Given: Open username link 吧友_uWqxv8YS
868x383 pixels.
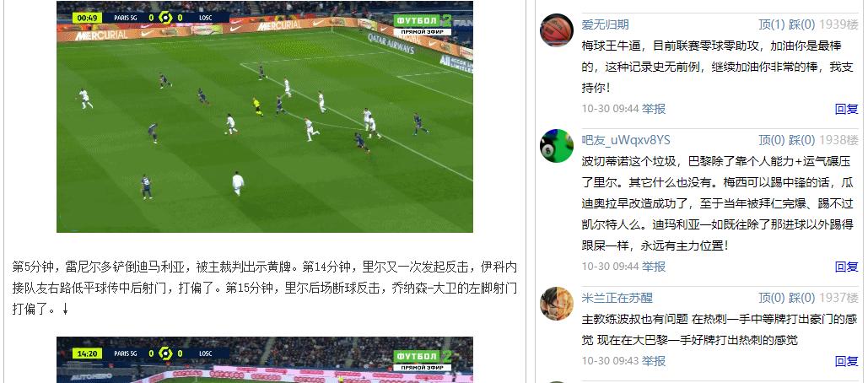Looking at the screenshot, I should (626, 140).
